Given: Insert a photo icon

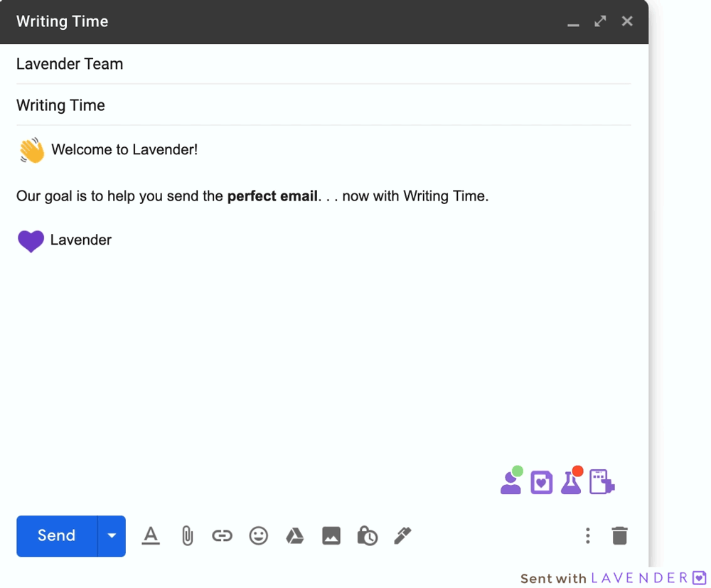Looking at the screenshot, I should point(331,536).
